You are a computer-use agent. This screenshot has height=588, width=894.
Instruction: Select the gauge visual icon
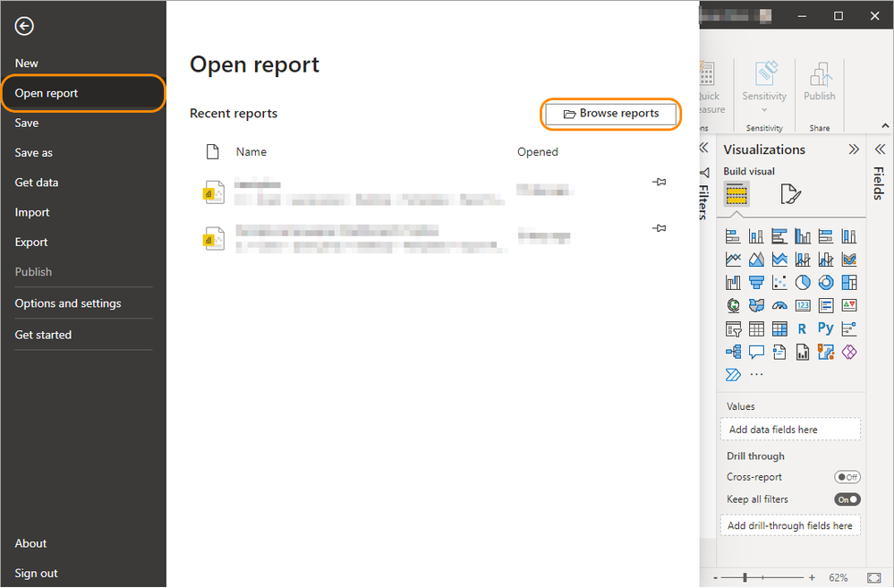tap(779, 306)
